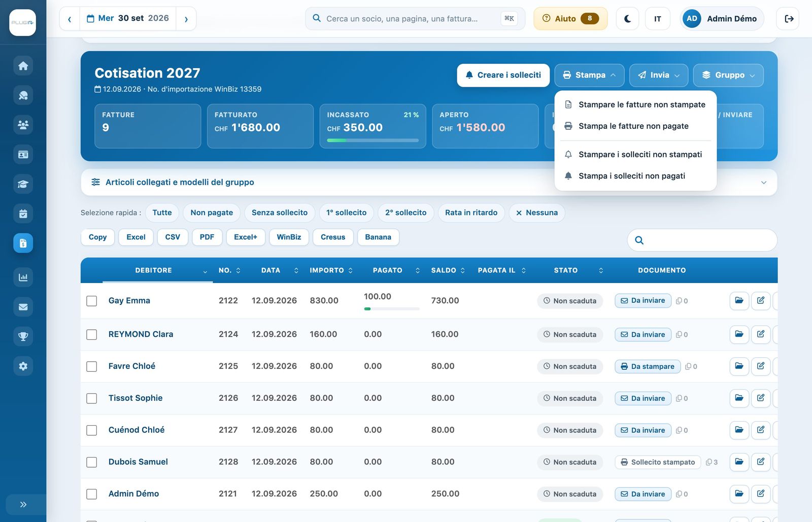The width and height of the screenshot is (812, 522).
Task: Open the Aiuto help button
Action: (x=570, y=19)
